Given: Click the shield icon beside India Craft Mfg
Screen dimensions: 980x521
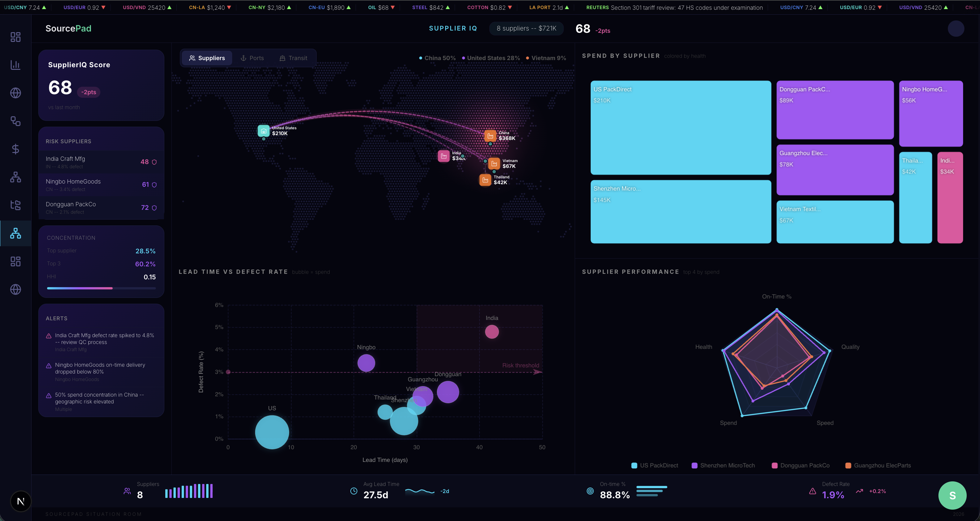Looking at the screenshot, I should pos(155,162).
